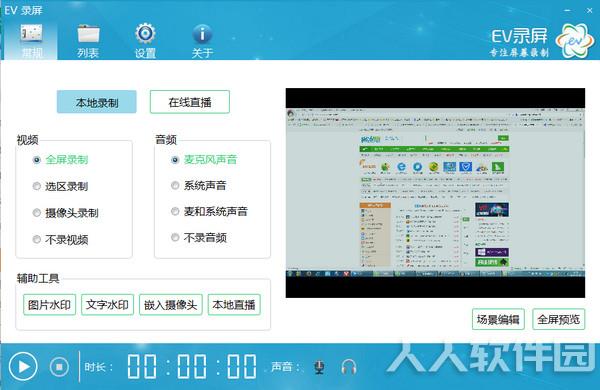The height and width of the screenshot is (390, 600).
Task: Click the EV录屏 flower logo
Action: tap(575, 41)
